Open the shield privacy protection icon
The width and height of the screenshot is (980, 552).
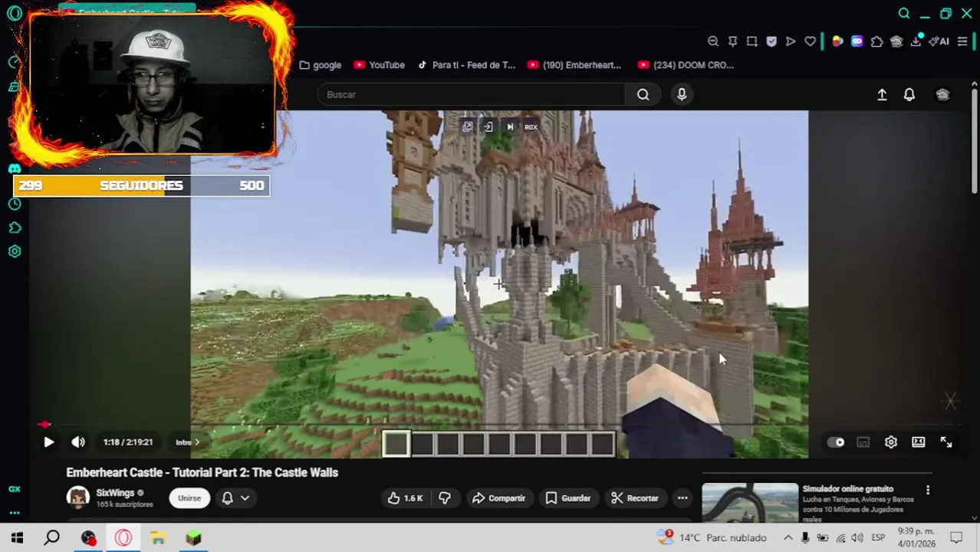pos(771,41)
